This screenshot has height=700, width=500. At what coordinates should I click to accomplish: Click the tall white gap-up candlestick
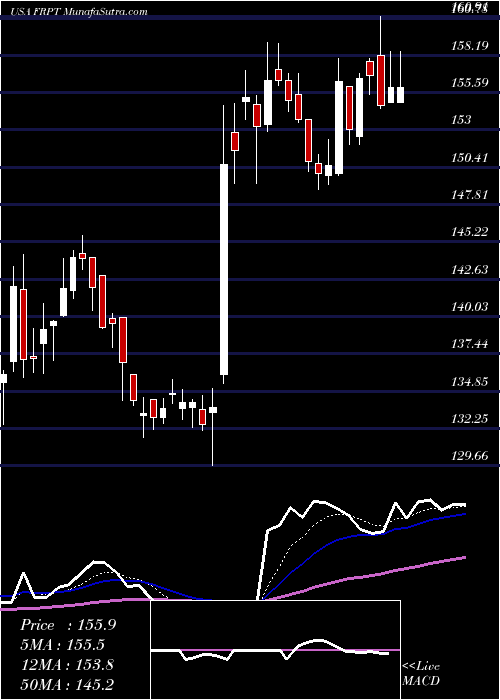pyautogui.click(x=224, y=269)
